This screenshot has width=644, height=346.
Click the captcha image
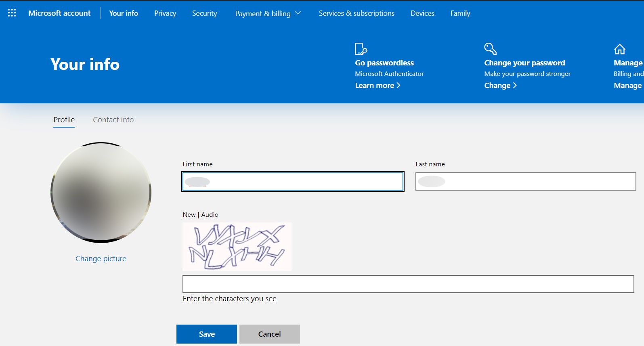pyautogui.click(x=237, y=247)
